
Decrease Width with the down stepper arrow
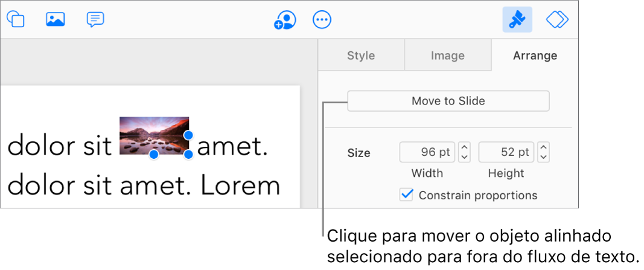pyautogui.click(x=465, y=158)
